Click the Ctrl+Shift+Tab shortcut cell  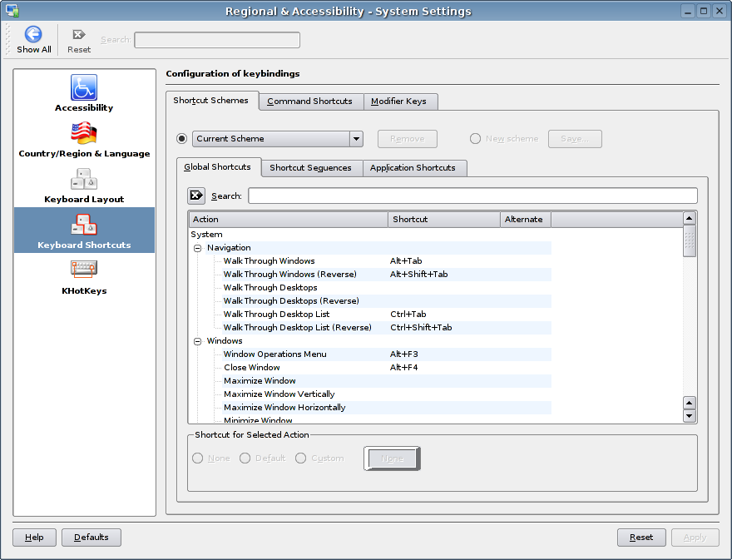421,327
